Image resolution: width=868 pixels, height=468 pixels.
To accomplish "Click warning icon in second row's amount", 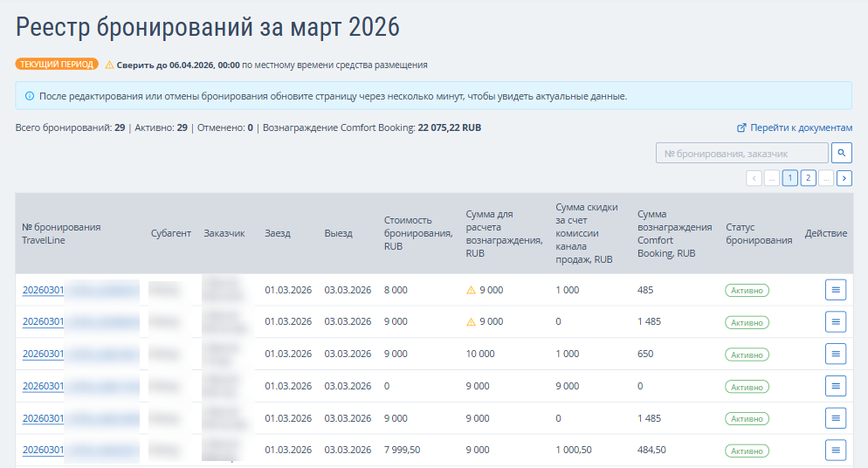I will click(471, 322).
